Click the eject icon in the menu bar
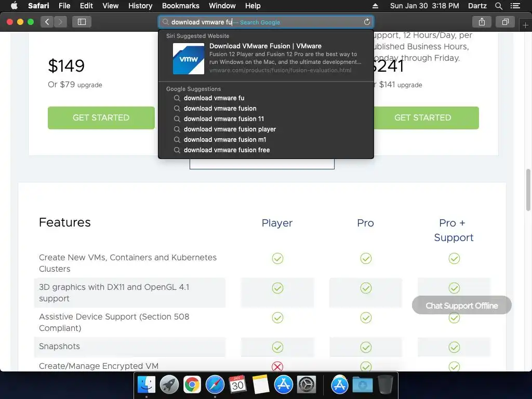This screenshot has height=399, width=532. point(375,6)
